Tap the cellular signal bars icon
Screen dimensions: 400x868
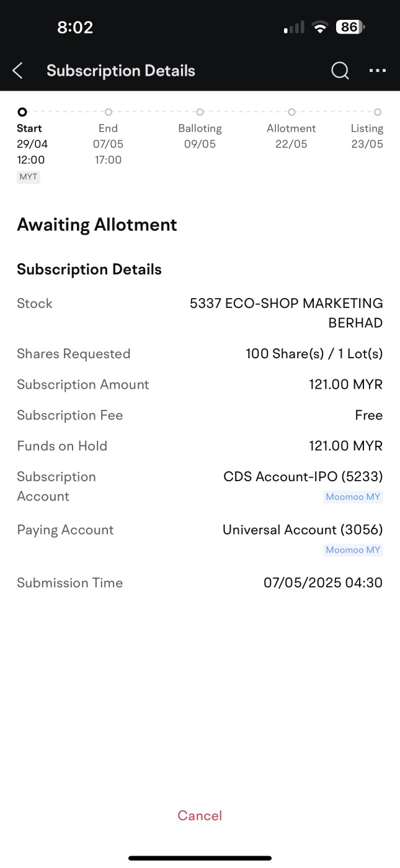point(294,27)
